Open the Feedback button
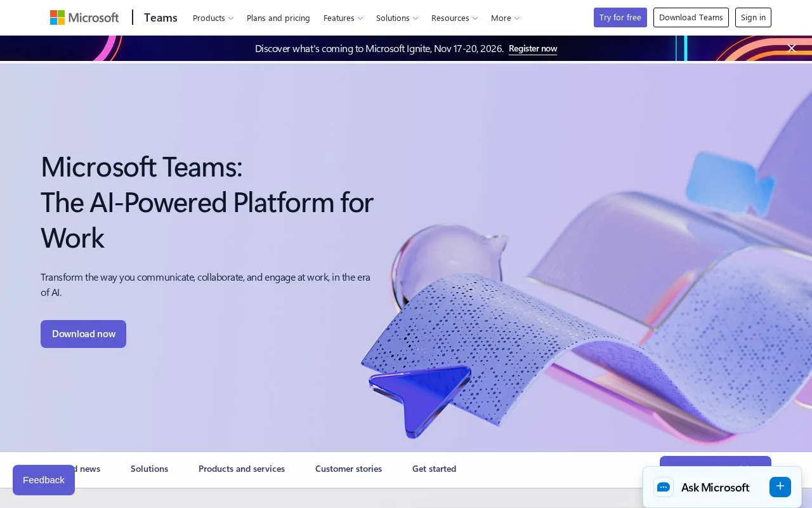812x508 pixels. pos(44,480)
